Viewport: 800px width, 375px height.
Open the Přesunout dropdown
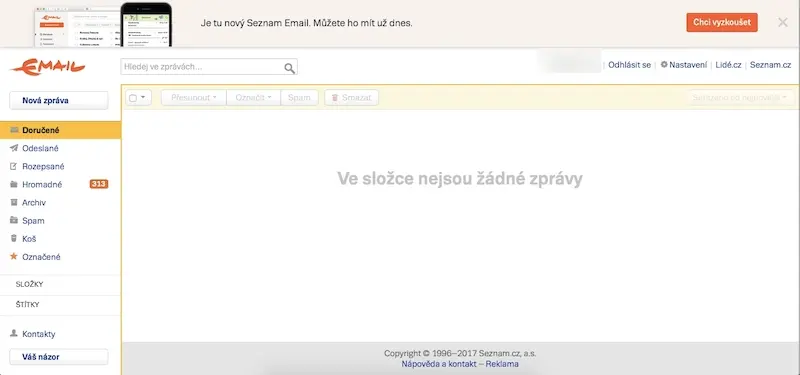194,97
